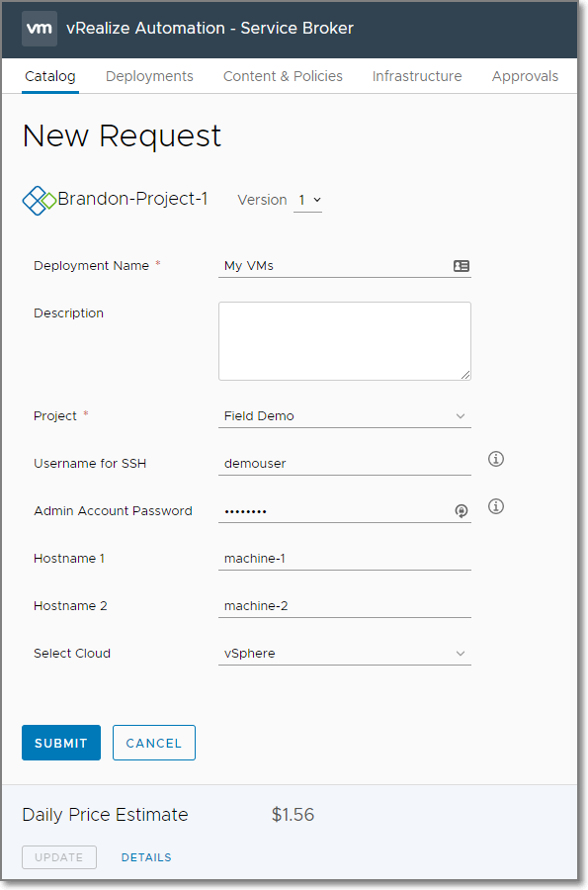Screen dimensions: 588x890
Task: View price estimate DETAILS
Action: click(146, 857)
